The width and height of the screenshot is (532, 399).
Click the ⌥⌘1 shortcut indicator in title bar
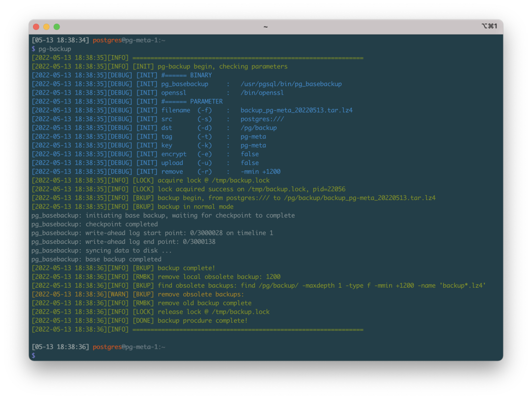[x=489, y=26]
